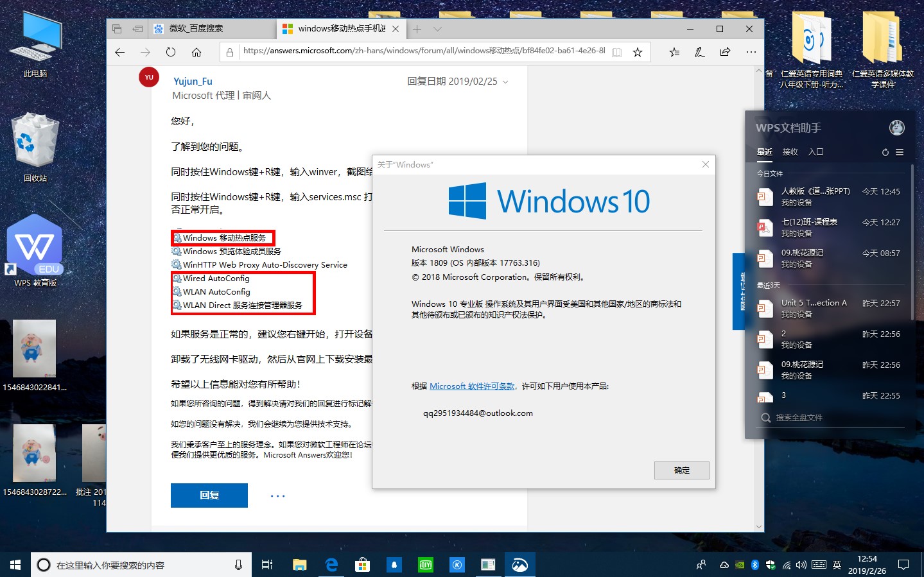Switch input language 英 indicator
924x577 pixels.
[837, 565]
